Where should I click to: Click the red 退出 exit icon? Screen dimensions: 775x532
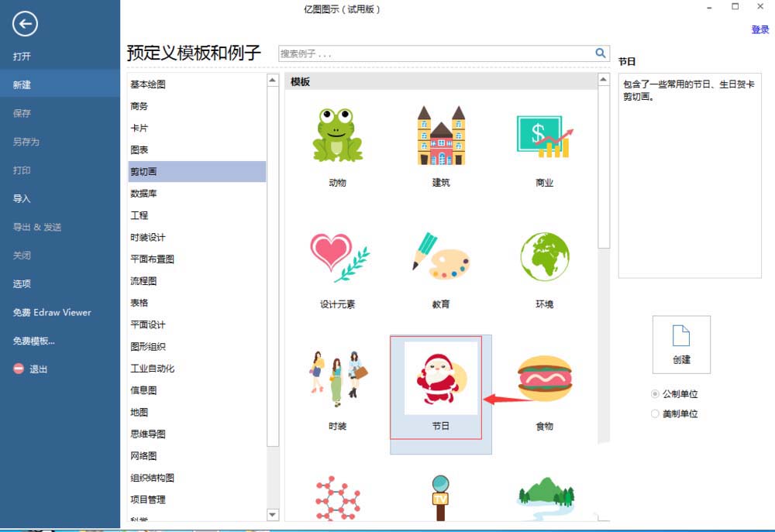[x=19, y=369]
